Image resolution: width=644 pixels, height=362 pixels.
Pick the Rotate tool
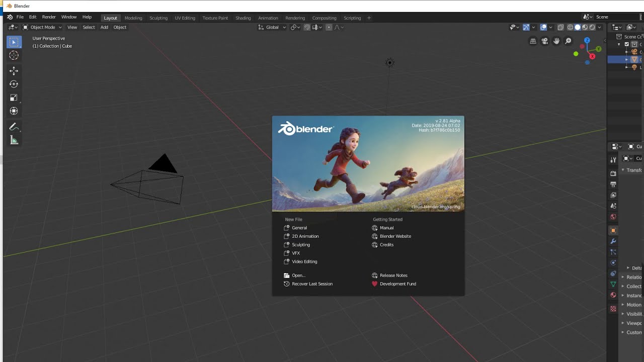pyautogui.click(x=14, y=84)
